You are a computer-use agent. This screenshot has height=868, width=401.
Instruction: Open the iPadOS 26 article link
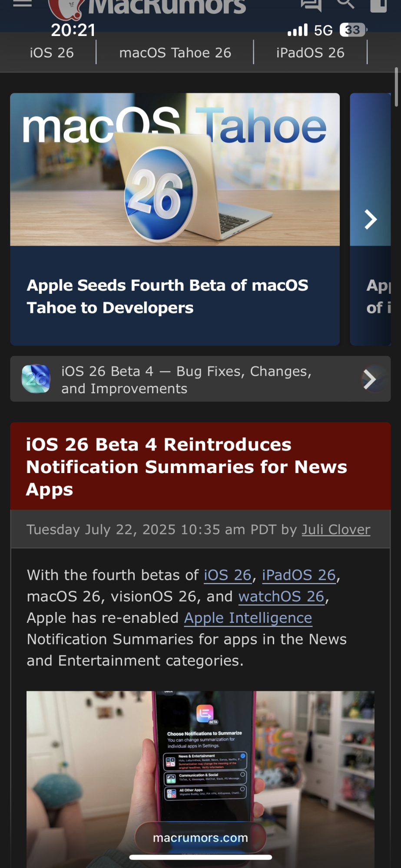[299, 575]
